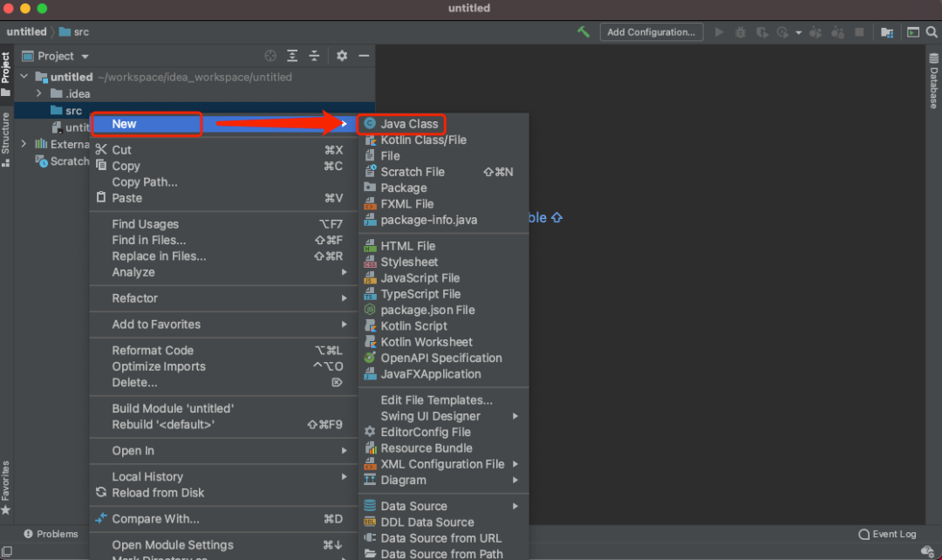
Task: Choose Reload from Disk
Action: tap(223, 493)
